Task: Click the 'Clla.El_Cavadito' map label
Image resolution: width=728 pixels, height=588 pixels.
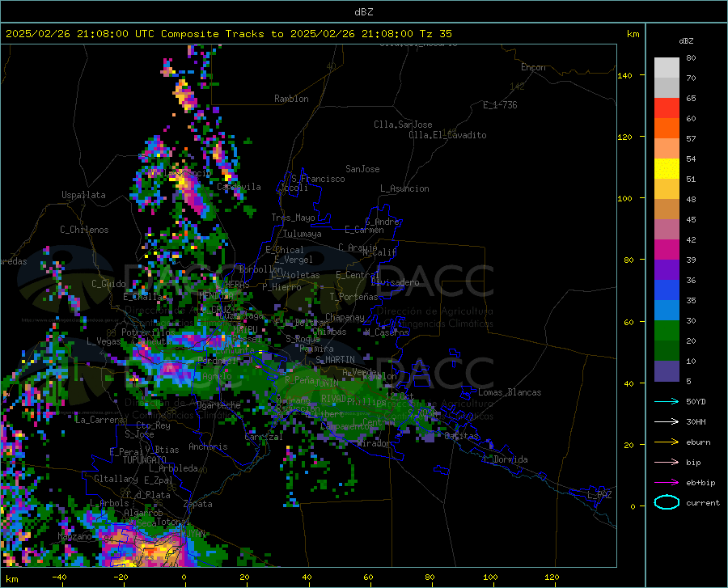Action: [447, 135]
